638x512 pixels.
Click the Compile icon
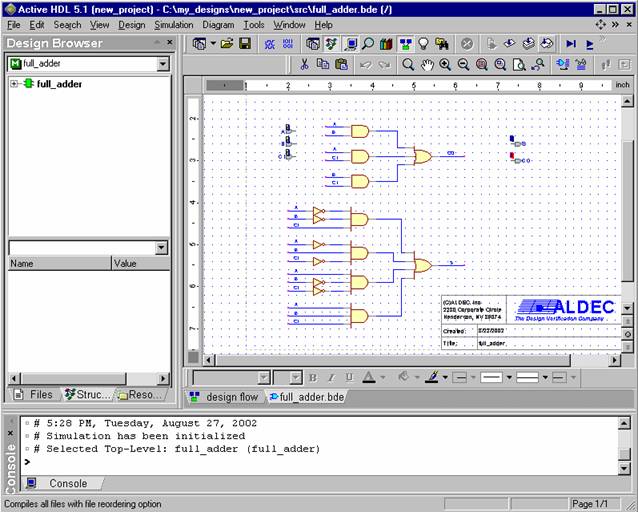[510, 44]
